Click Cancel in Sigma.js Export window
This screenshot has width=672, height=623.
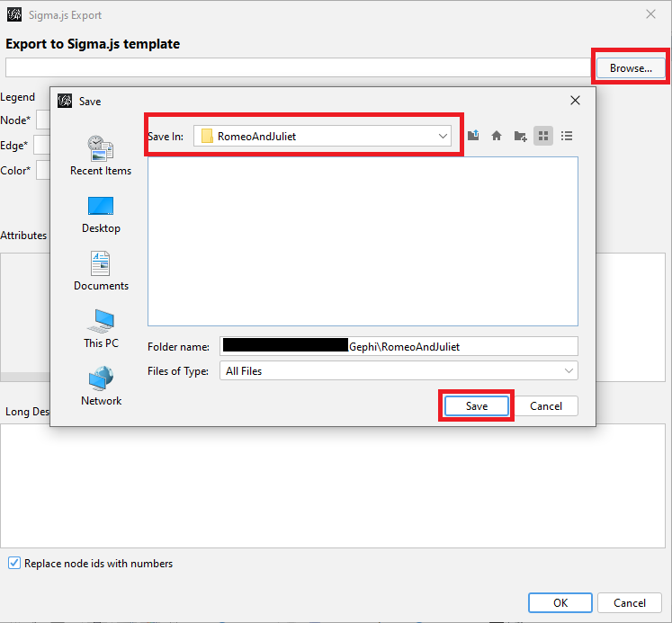(629, 603)
